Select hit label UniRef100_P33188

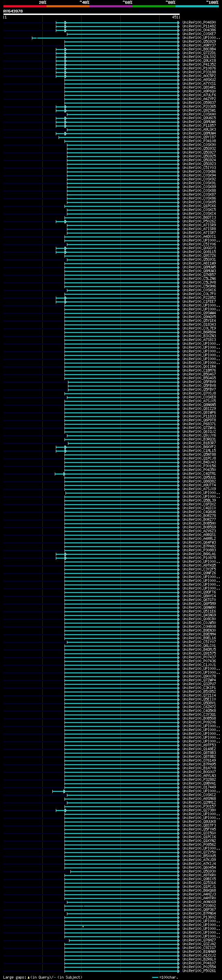pyautogui.click(x=199, y=72)
